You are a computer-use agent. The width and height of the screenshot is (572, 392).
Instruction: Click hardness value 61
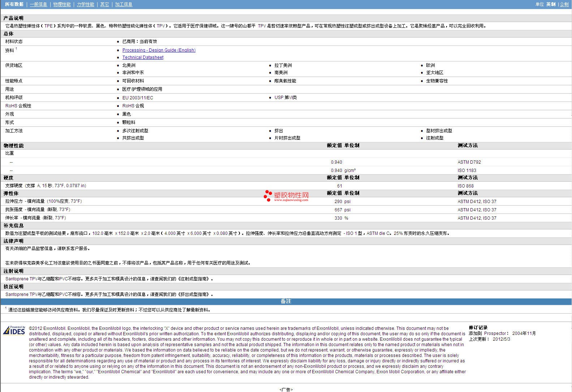340,186
